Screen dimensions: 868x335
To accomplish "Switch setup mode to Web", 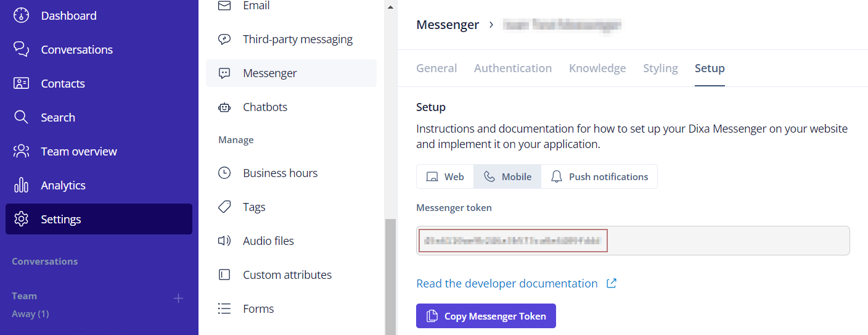I will [445, 176].
